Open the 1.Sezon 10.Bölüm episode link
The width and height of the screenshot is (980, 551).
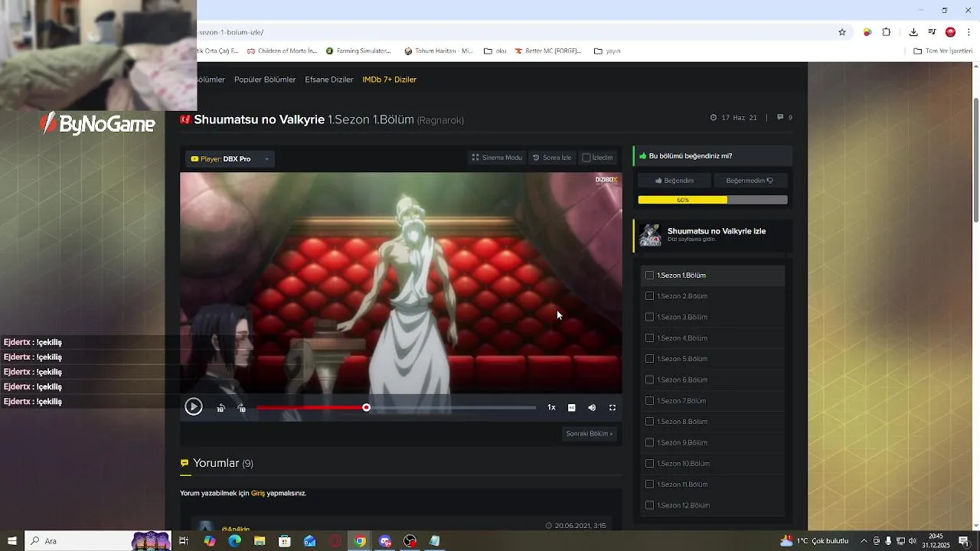tap(684, 464)
